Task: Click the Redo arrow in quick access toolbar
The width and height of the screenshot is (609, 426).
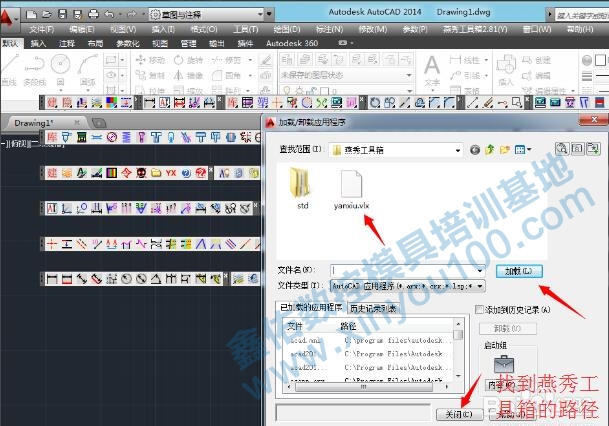Action: coord(131,15)
